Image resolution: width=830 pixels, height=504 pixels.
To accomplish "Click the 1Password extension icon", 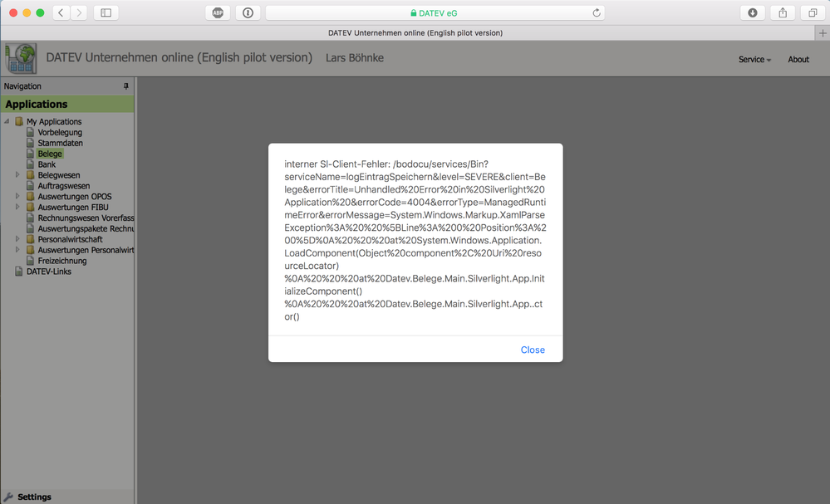I will coord(248,12).
